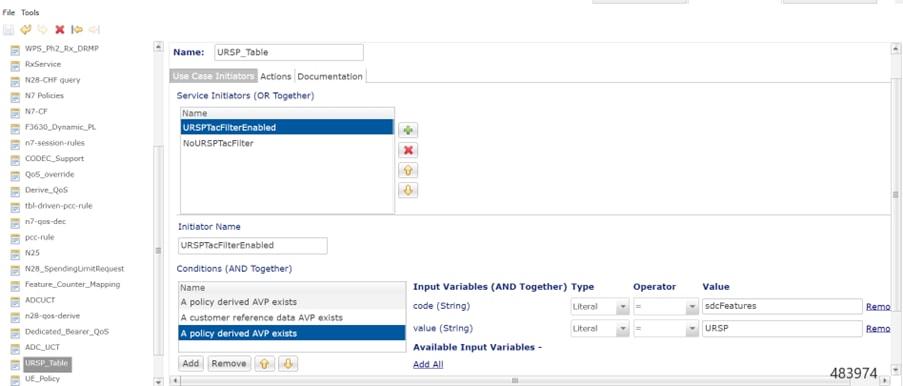Click the Add condition button

point(191,364)
